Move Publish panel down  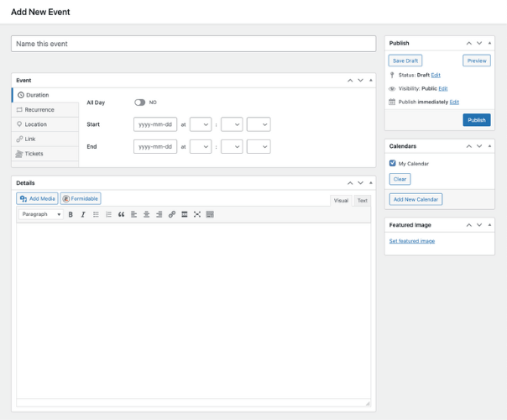(479, 43)
